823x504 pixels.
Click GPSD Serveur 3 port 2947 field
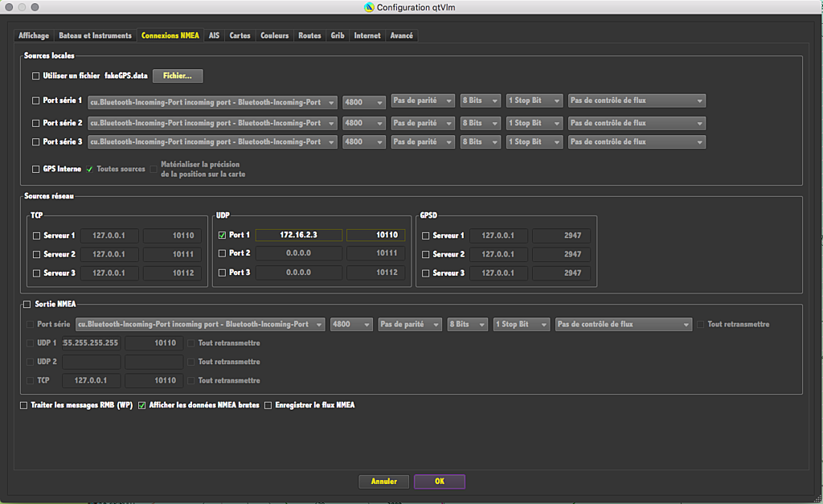click(561, 273)
